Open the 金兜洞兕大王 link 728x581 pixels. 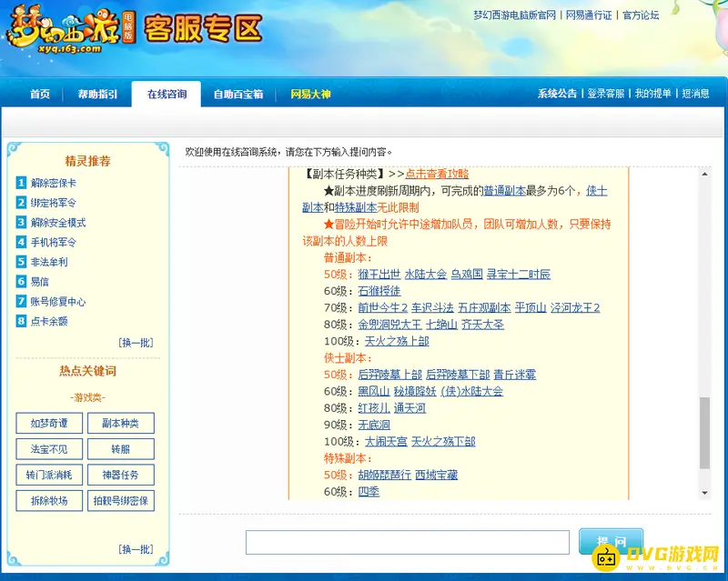pos(390,325)
